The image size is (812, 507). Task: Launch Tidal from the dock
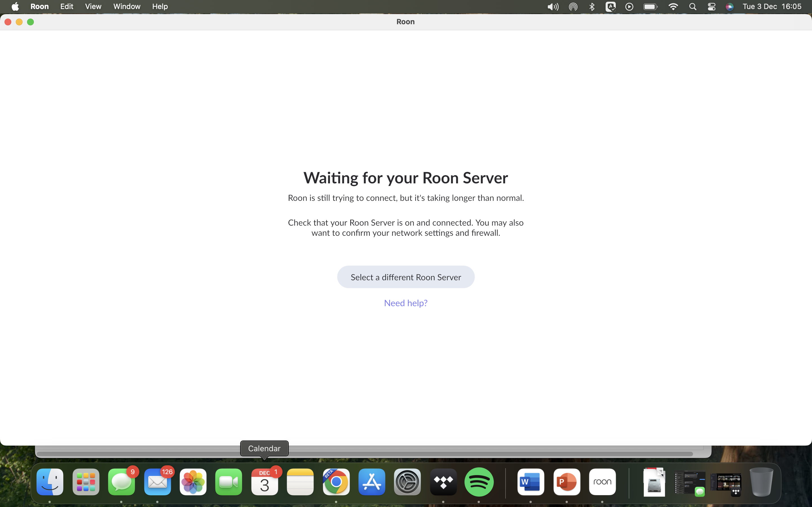(x=443, y=482)
